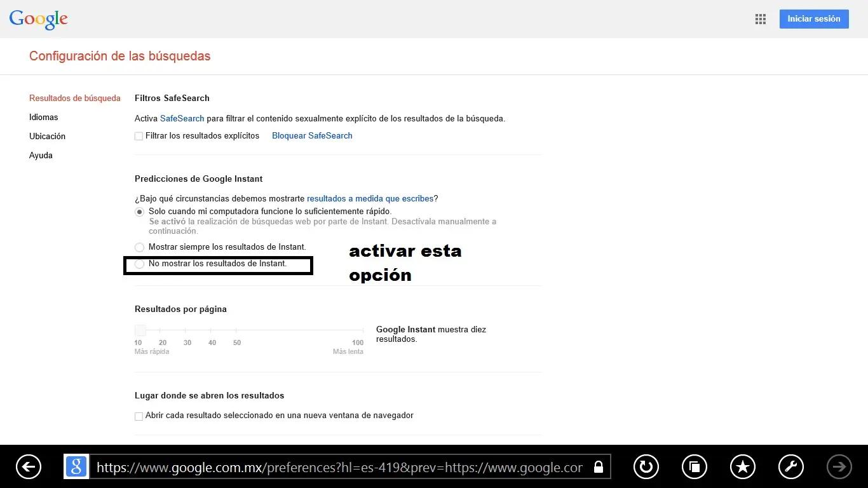Click the 40 mark on results slider

point(212,342)
